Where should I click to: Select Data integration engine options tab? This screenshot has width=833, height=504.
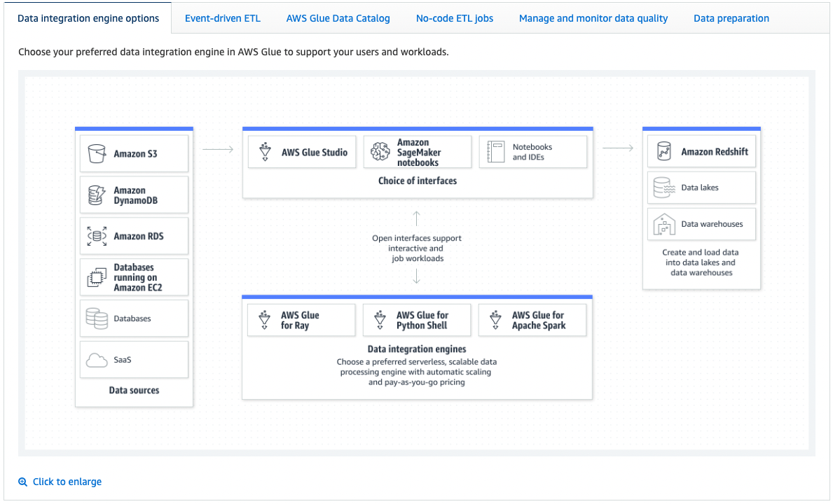click(88, 19)
